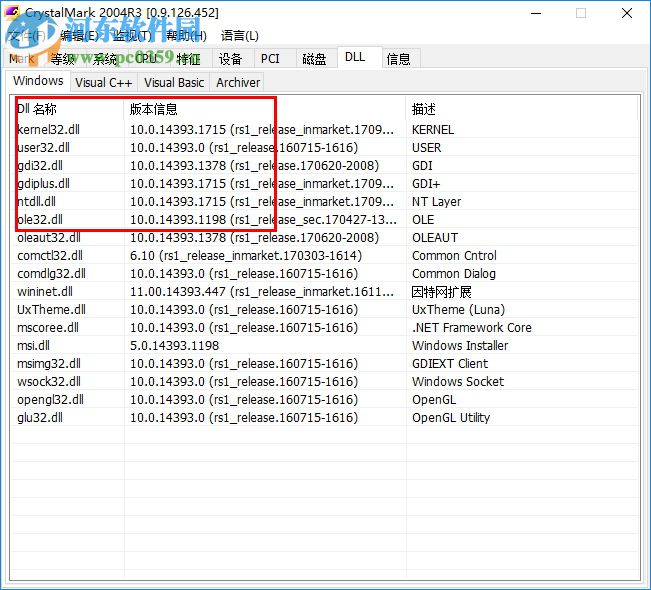Image resolution: width=651 pixels, height=590 pixels.
Task: Click the GDIEXT Client description
Action: (x=450, y=363)
